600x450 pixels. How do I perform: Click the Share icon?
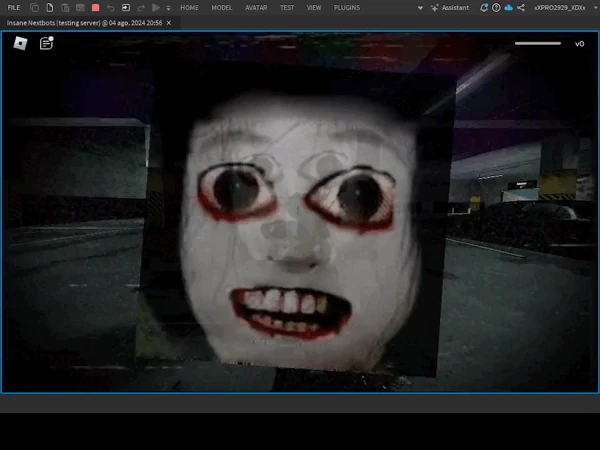click(521, 7)
